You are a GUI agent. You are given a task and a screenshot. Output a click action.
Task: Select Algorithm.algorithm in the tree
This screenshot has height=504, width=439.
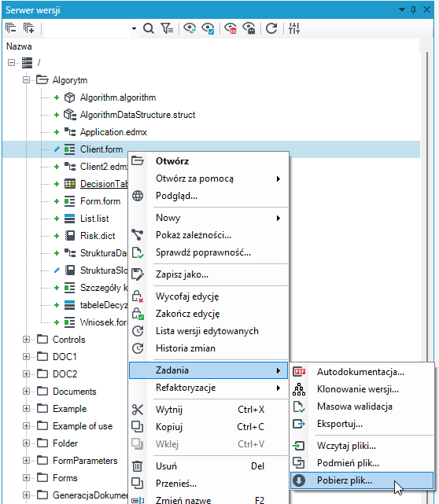point(118,97)
